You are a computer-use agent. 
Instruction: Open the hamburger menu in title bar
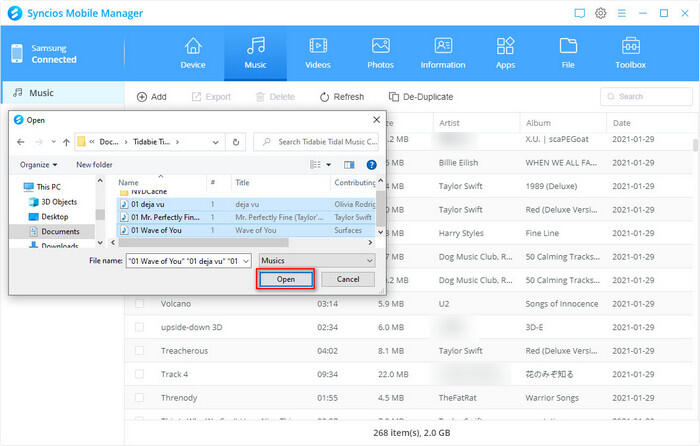tap(621, 13)
